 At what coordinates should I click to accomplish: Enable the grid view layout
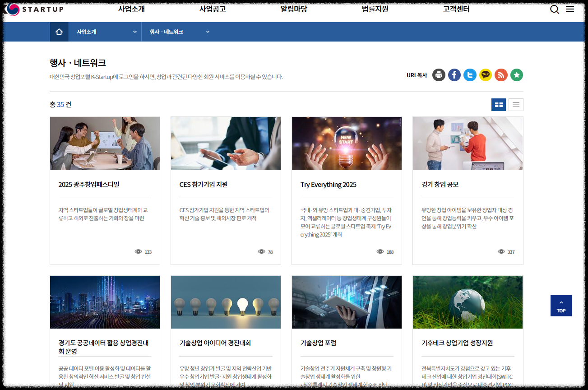click(x=499, y=104)
